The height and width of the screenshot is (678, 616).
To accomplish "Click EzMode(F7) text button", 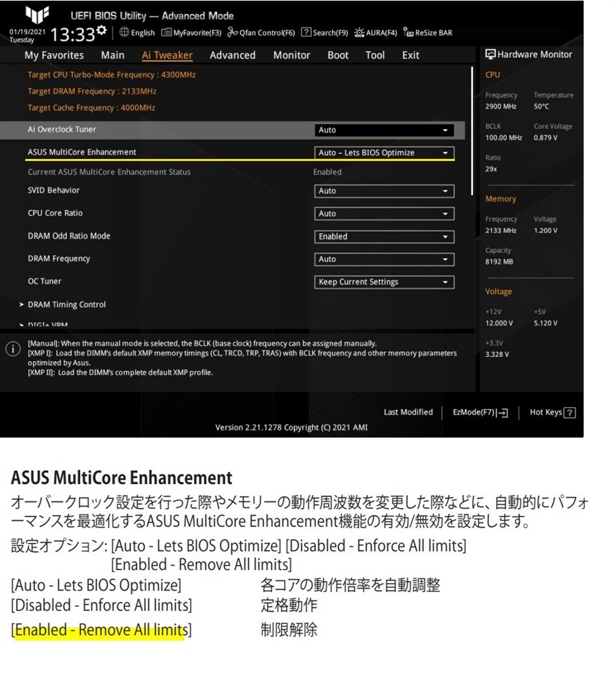I will coord(474,412).
